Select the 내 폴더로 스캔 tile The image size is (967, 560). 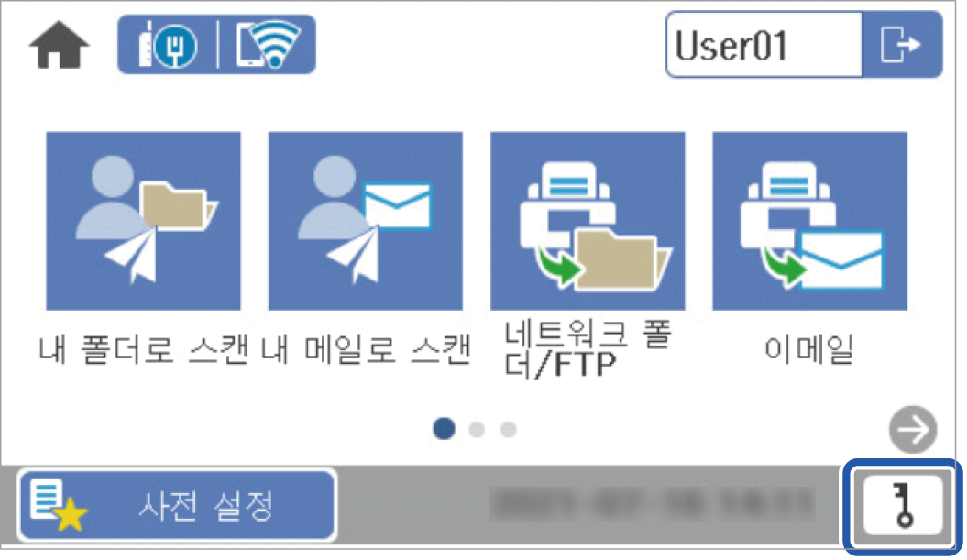(x=144, y=221)
